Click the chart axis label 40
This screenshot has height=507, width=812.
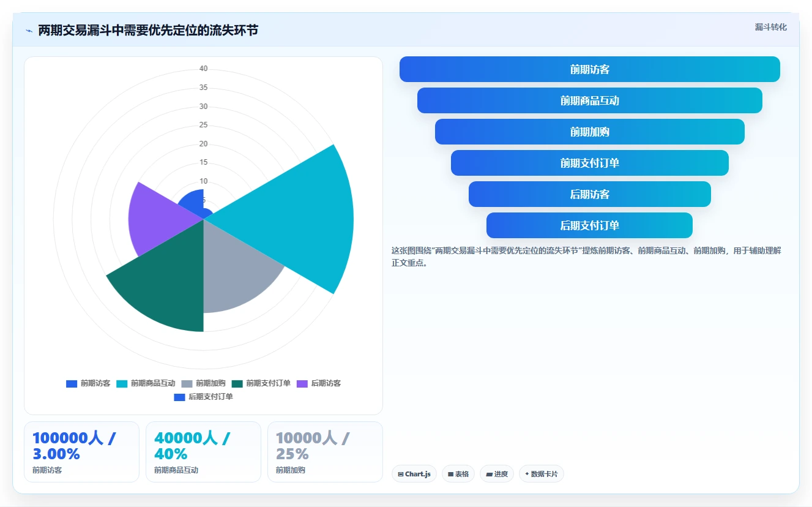[203, 69]
